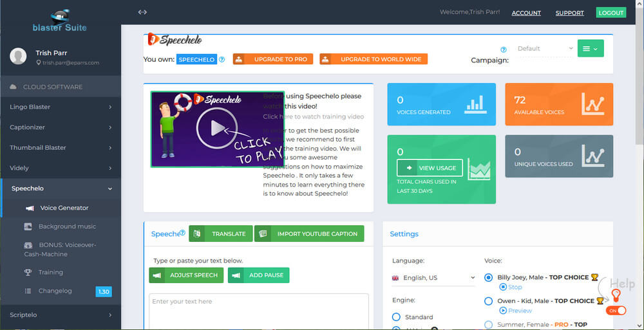Click the LOGOUT button
Viewport: 644px width, 330px height.
(x=611, y=13)
